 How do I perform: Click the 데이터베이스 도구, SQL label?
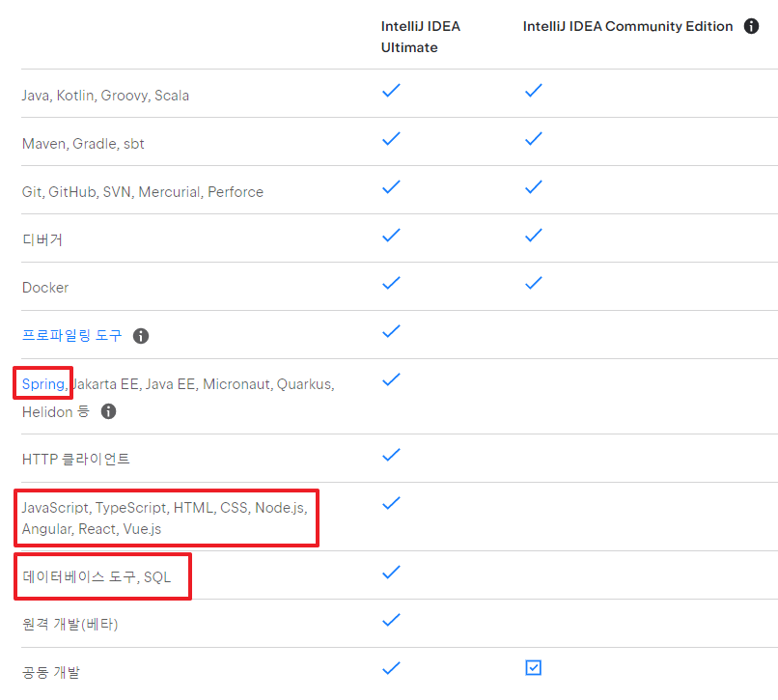click(97, 576)
